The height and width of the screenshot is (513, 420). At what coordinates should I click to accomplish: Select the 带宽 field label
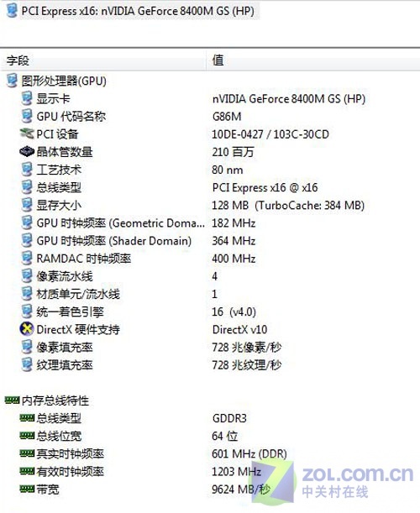pyautogui.click(x=48, y=489)
